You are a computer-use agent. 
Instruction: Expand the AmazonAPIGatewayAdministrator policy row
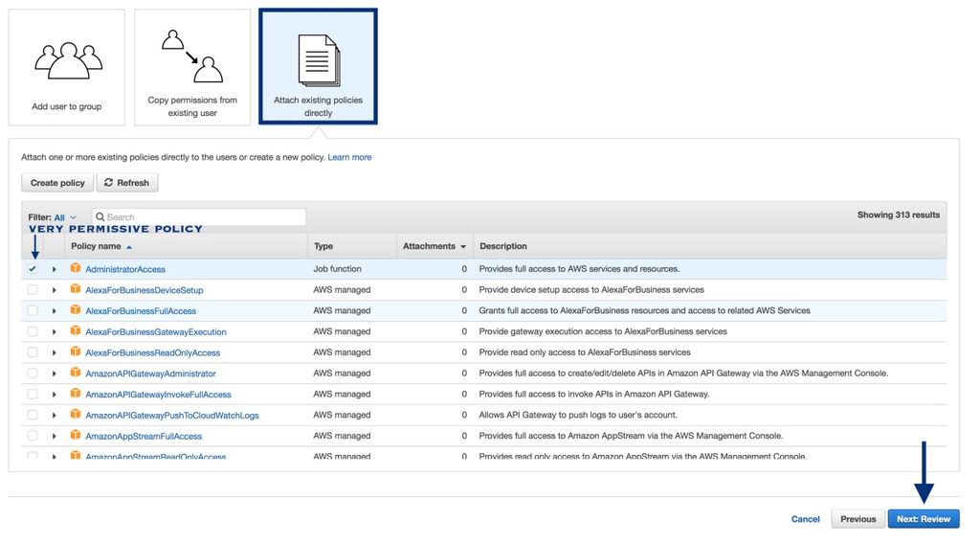55,373
